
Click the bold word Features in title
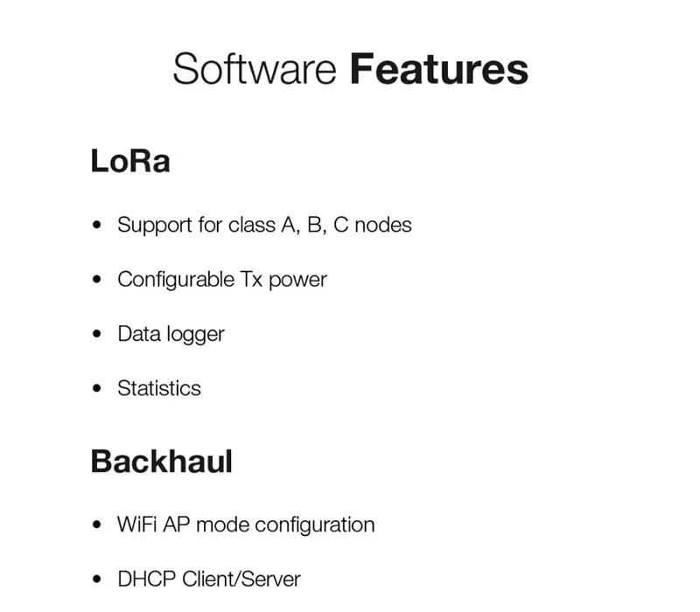point(439,69)
